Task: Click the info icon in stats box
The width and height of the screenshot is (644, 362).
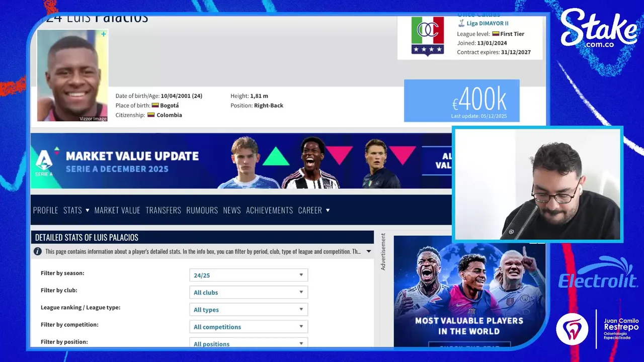Action: 37,251
